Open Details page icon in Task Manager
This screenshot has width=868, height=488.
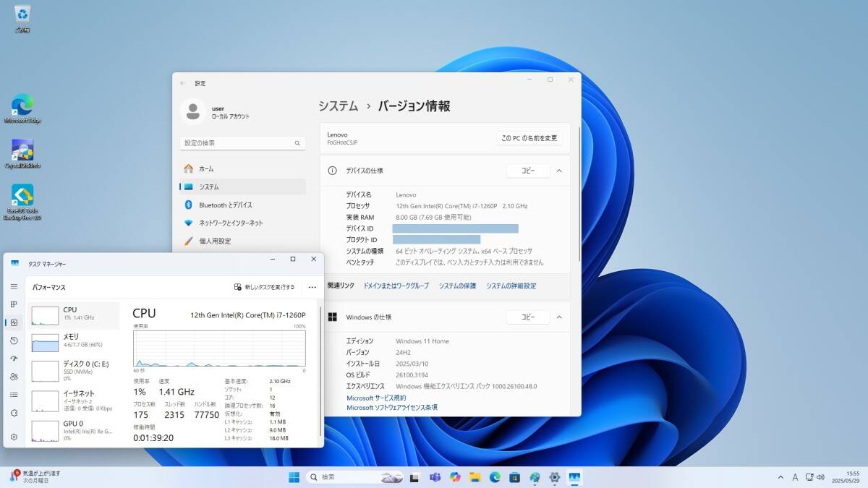pyautogui.click(x=14, y=395)
